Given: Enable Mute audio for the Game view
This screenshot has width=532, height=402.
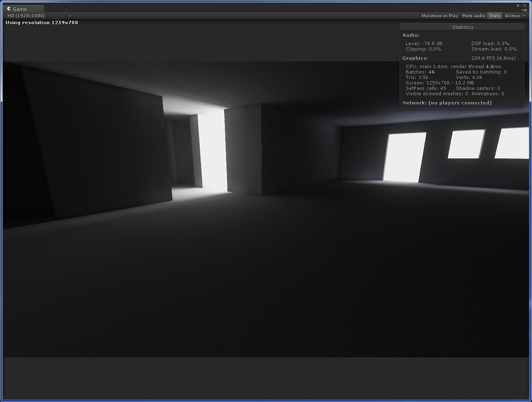Looking at the screenshot, I should (x=473, y=16).
